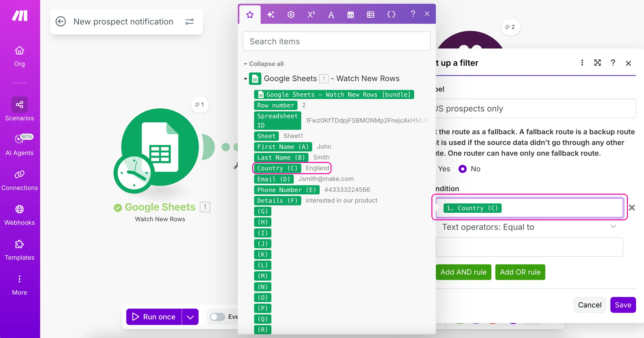644x338 pixels.
Task: Save the filter
Action: [623, 305]
